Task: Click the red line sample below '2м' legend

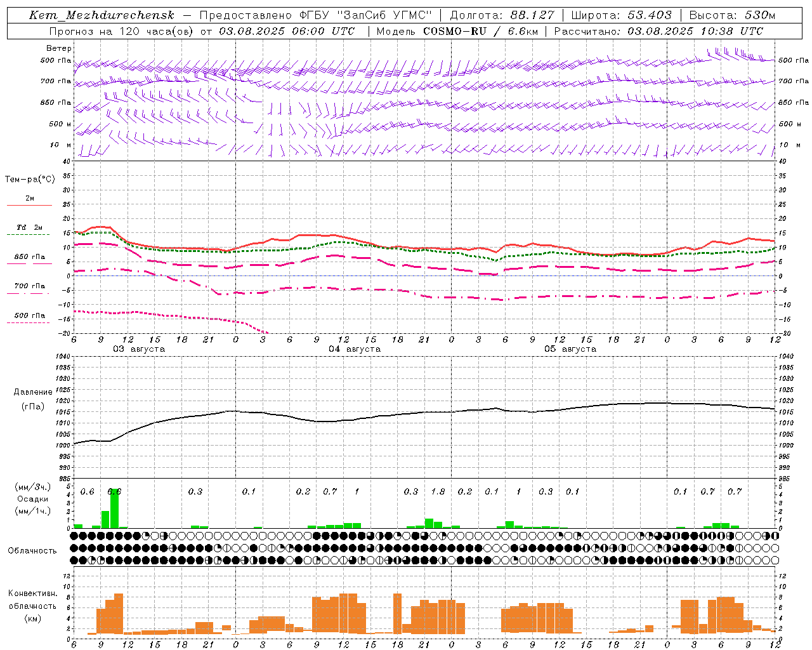Action: coord(29,205)
